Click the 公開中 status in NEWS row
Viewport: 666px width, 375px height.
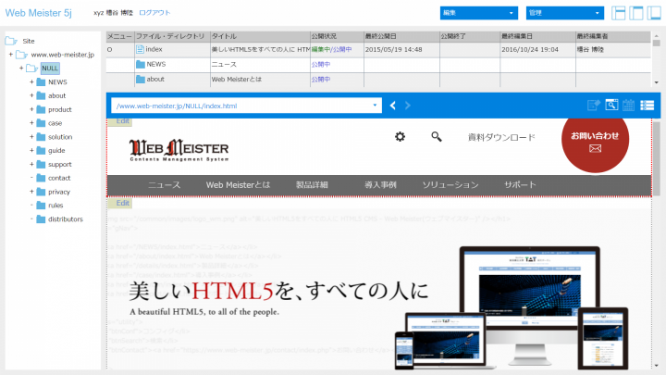[321, 65]
